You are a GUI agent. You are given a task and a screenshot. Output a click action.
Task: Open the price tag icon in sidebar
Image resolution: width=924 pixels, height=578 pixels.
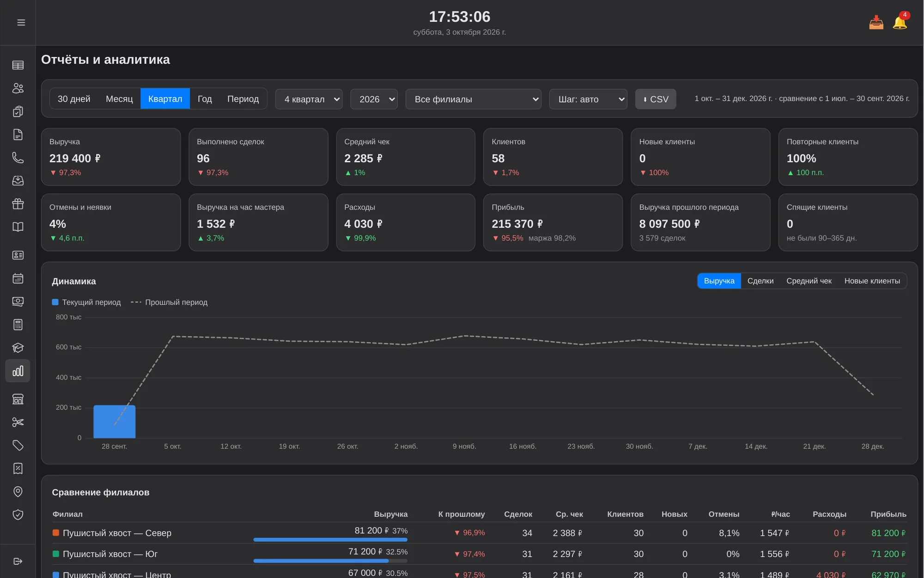pyautogui.click(x=18, y=445)
